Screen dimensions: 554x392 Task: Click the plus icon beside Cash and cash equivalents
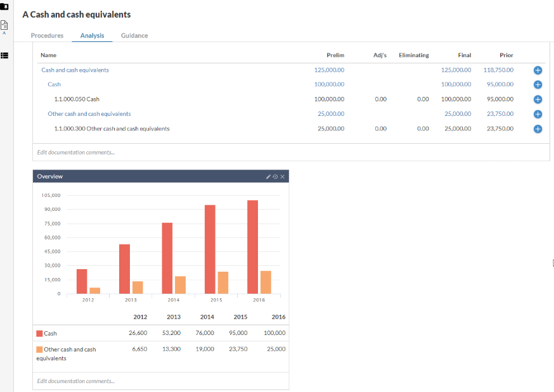538,70
